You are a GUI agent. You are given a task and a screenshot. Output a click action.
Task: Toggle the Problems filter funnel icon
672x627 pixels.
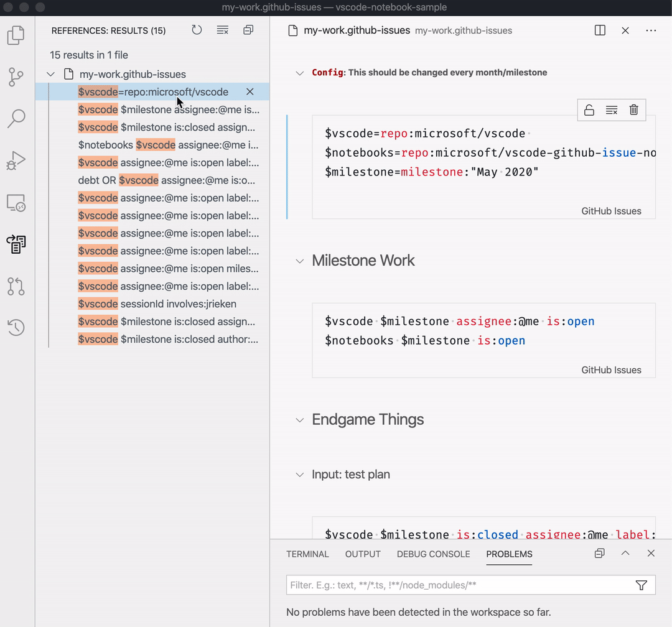click(x=641, y=585)
